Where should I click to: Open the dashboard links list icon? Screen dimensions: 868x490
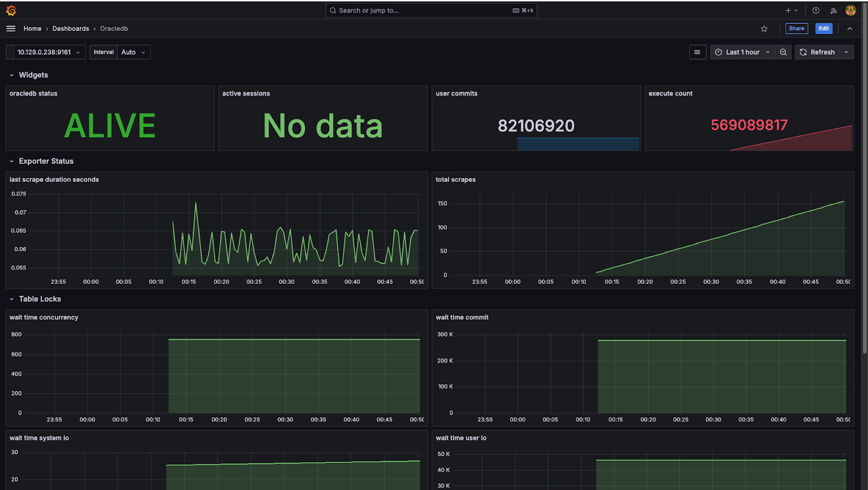click(x=697, y=52)
